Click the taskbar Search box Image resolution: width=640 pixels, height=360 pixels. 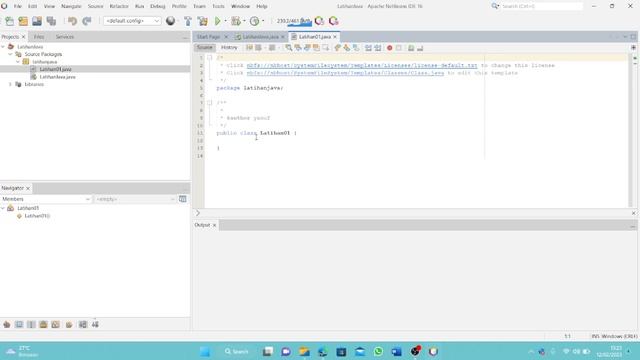[x=237, y=351]
